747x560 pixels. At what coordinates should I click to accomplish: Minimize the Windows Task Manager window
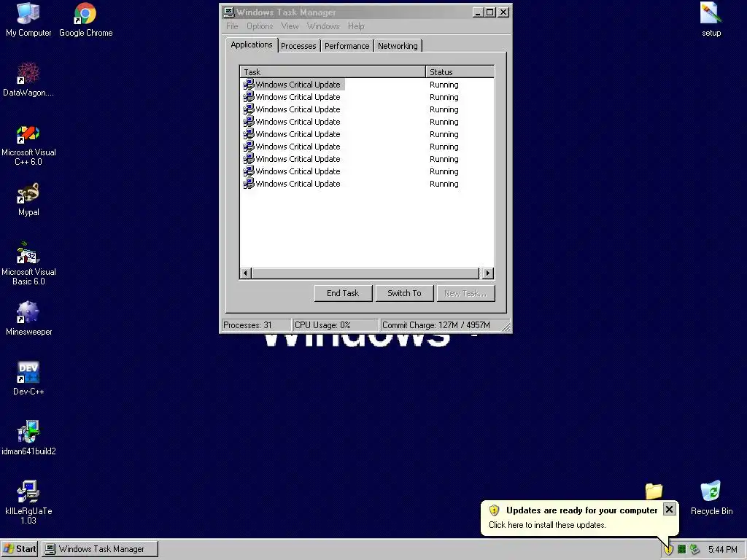[478, 12]
